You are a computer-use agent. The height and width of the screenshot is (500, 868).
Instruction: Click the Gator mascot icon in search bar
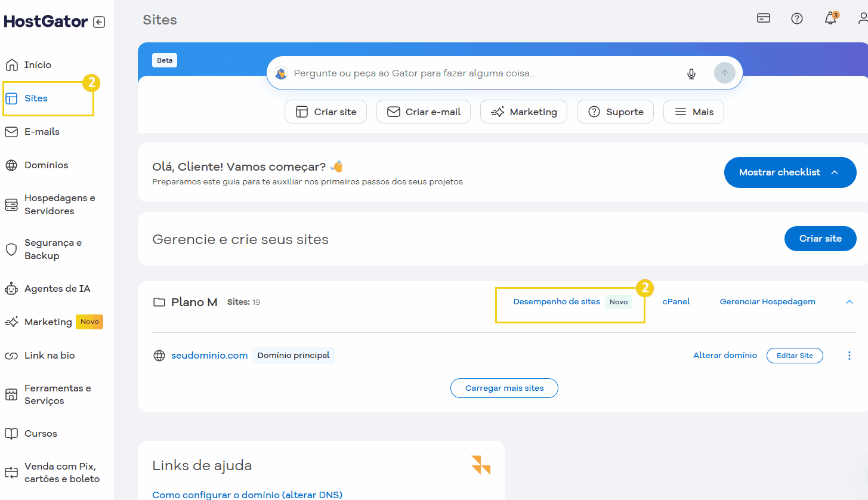pos(282,73)
